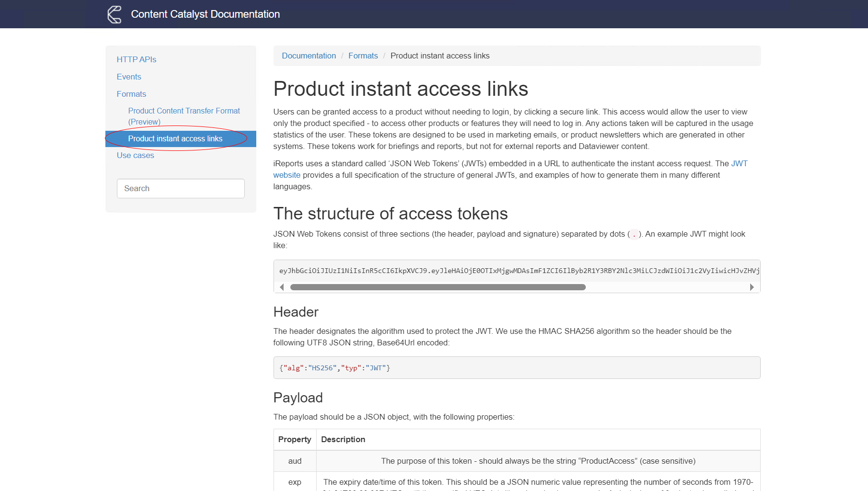This screenshot has height=491, width=868.
Task: Open Product Content Transfer Format (Preview)
Action: [184, 116]
